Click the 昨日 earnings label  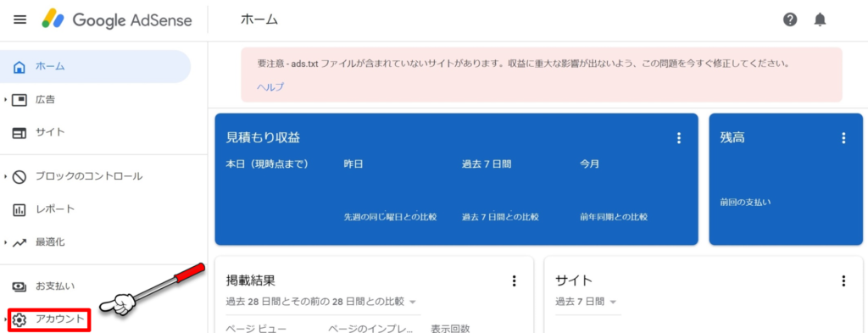click(353, 164)
